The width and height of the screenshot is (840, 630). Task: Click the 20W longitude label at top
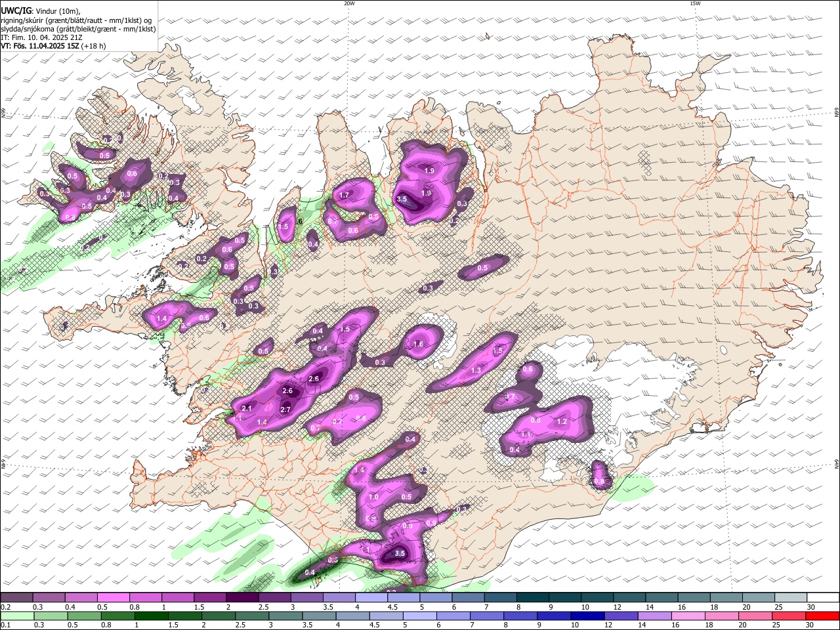[x=349, y=3]
